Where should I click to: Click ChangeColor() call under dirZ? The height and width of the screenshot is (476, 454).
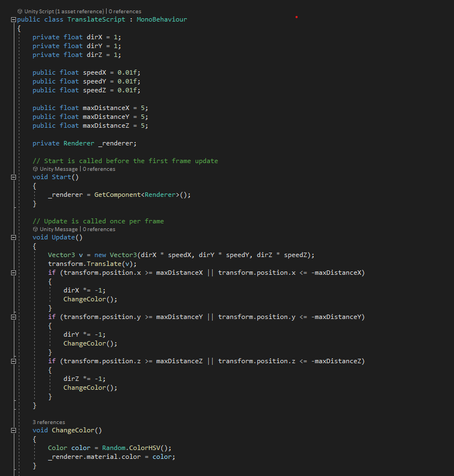pyautogui.click(x=91, y=388)
